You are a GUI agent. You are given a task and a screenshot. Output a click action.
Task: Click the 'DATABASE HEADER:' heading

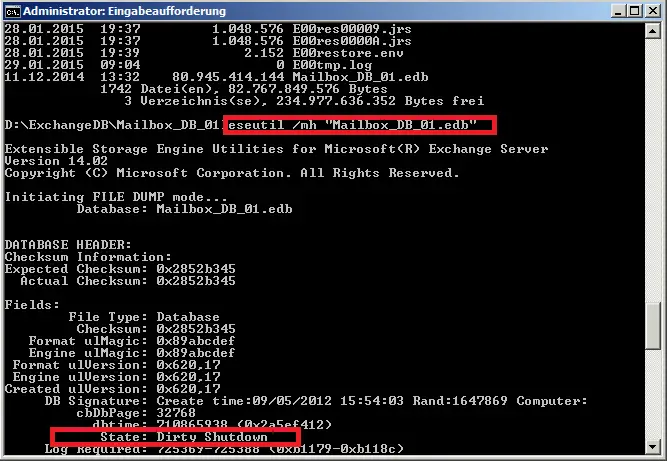point(68,245)
